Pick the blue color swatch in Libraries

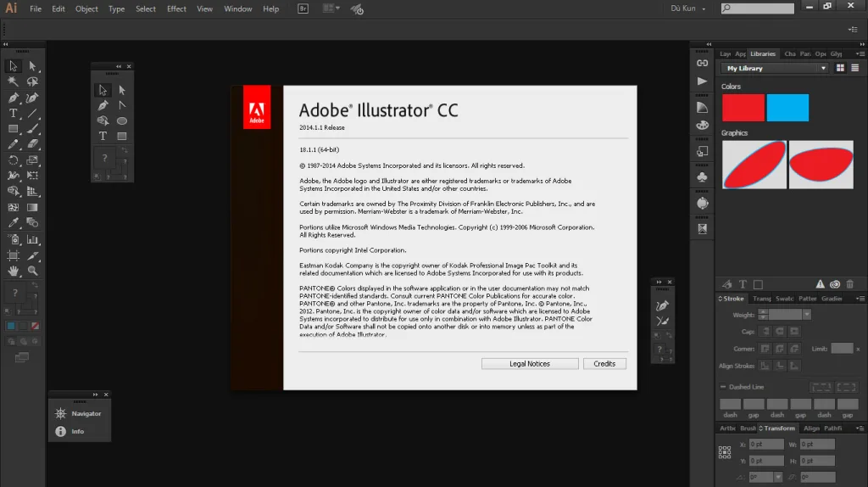tap(787, 108)
